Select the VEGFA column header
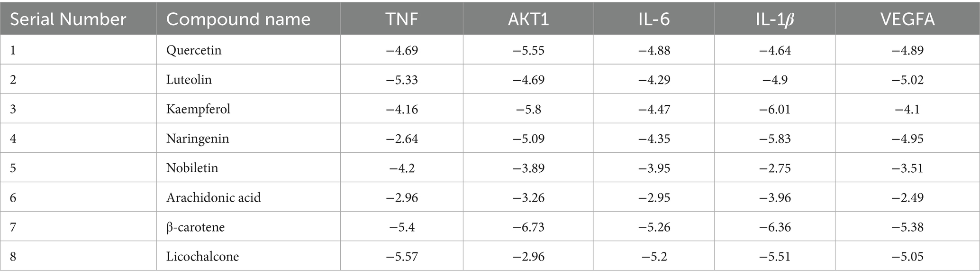The height and width of the screenshot is (279, 980). coord(907,19)
